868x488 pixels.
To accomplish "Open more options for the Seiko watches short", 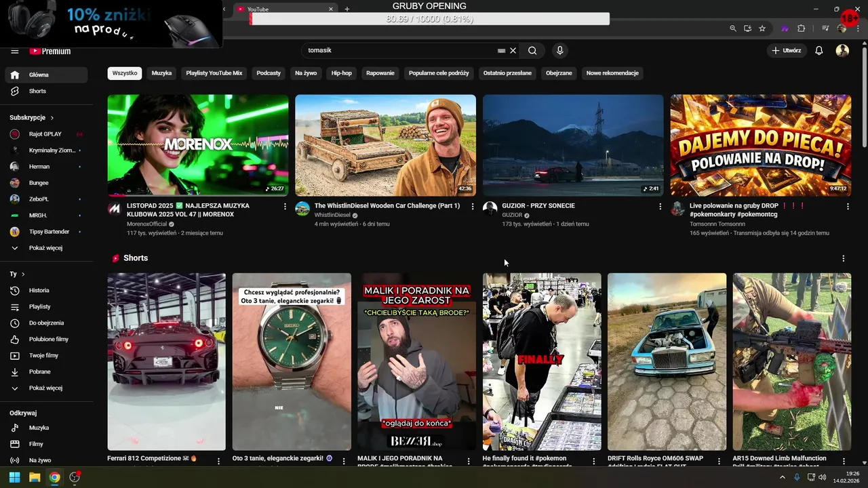I will pos(343,461).
